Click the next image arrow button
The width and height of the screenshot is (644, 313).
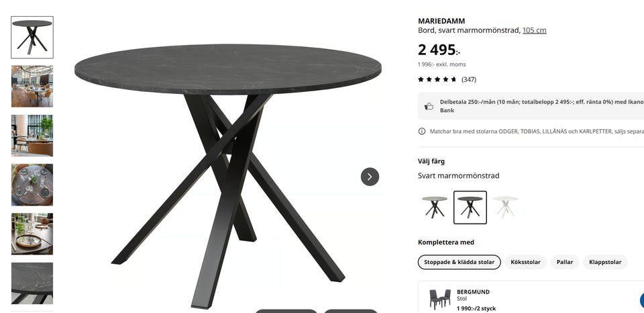point(370,177)
